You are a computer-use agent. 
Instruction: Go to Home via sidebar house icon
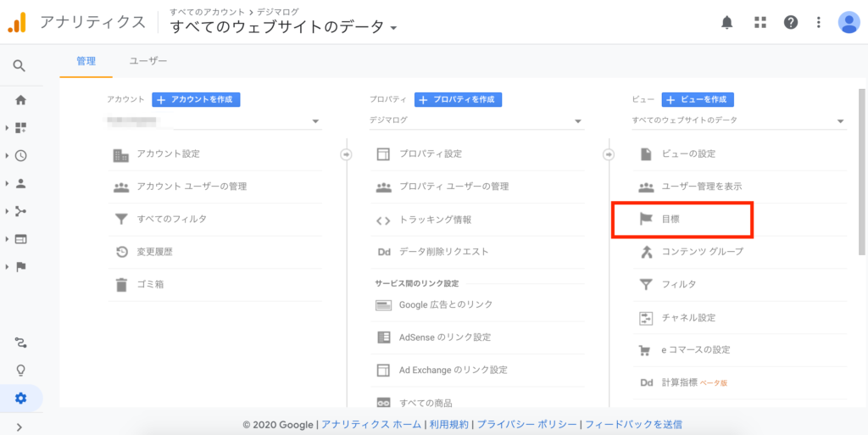[20, 100]
